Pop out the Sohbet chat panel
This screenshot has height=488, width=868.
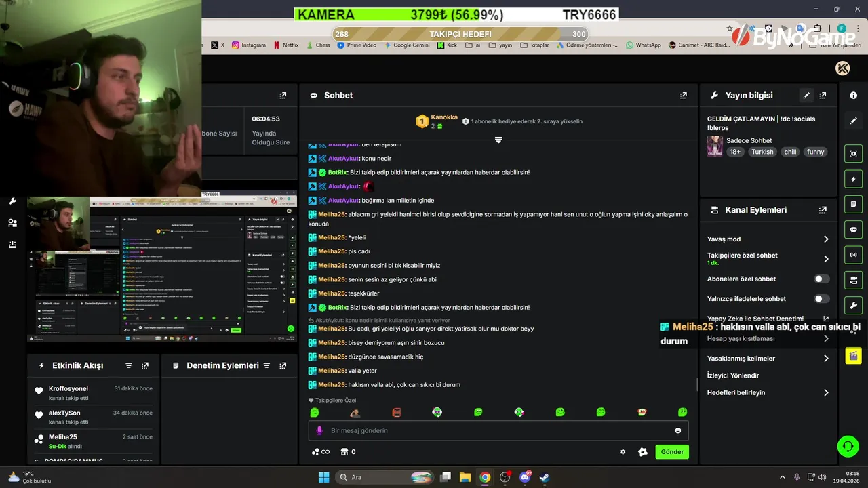pos(684,96)
